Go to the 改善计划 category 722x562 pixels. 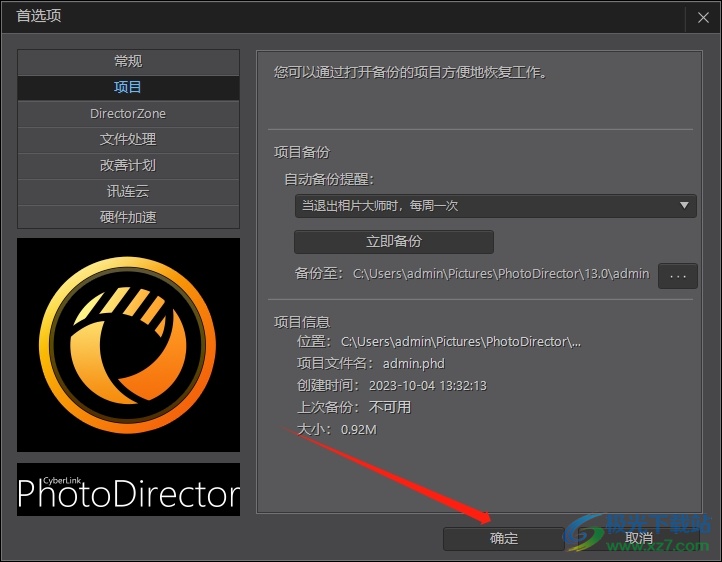128,165
